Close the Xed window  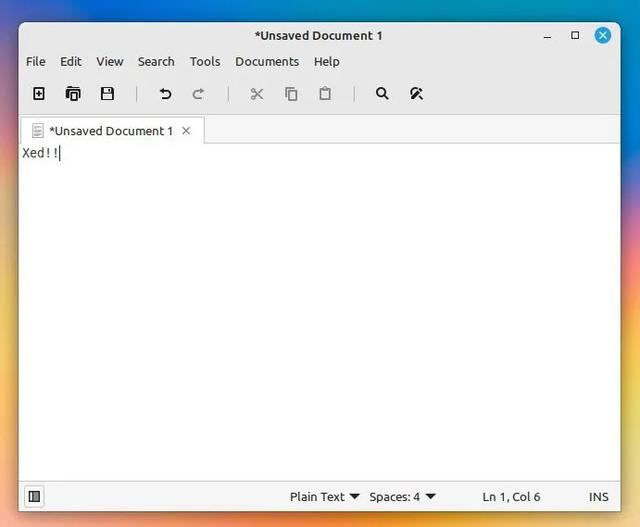(x=602, y=36)
